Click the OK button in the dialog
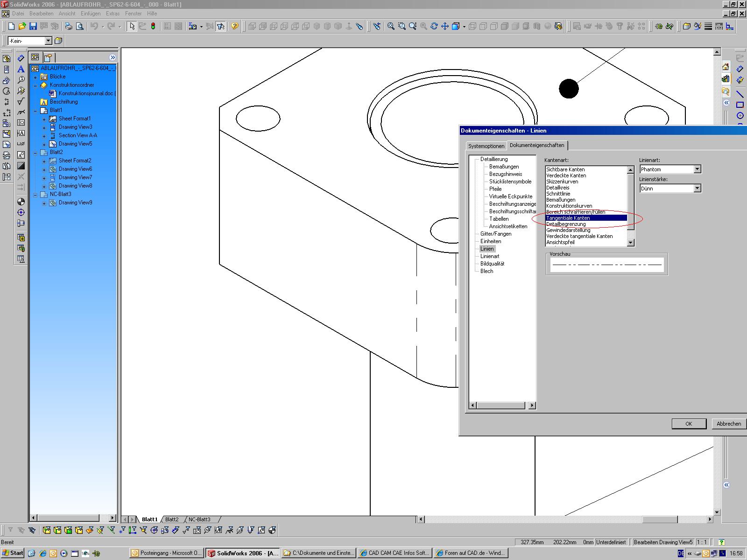The width and height of the screenshot is (747, 560). [x=689, y=424]
